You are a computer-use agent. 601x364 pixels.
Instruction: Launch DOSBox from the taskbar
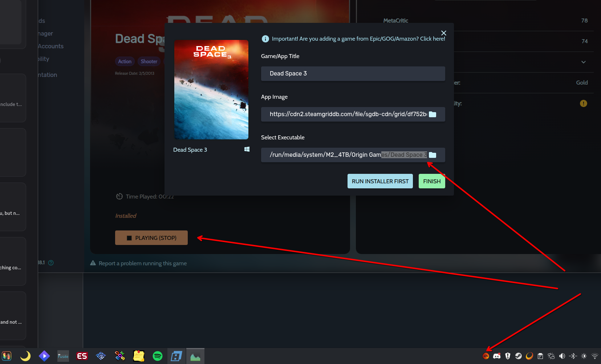point(120,356)
